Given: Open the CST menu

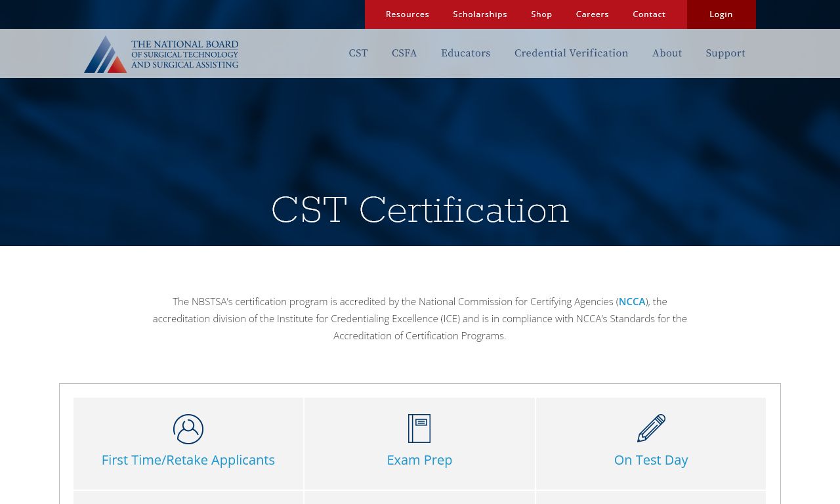Looking at the screenshot, I should tap(358, 53).
